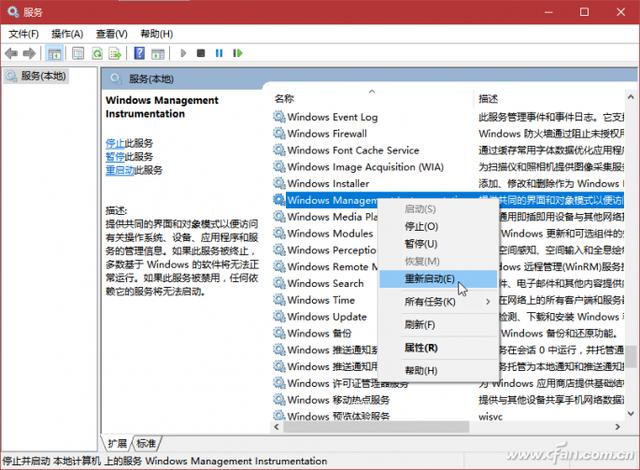Sort by the 名称 column header

point(284,99)
